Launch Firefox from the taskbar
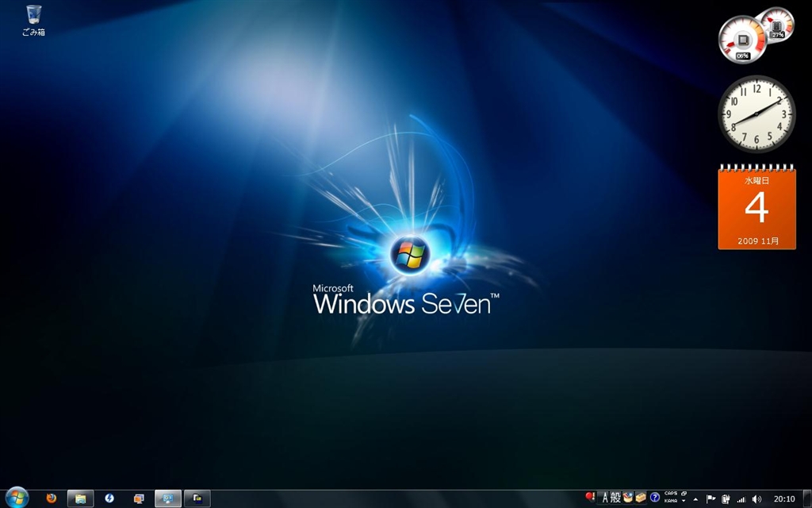The height and width of the screenshot is (508, 812). click(51, 498)
